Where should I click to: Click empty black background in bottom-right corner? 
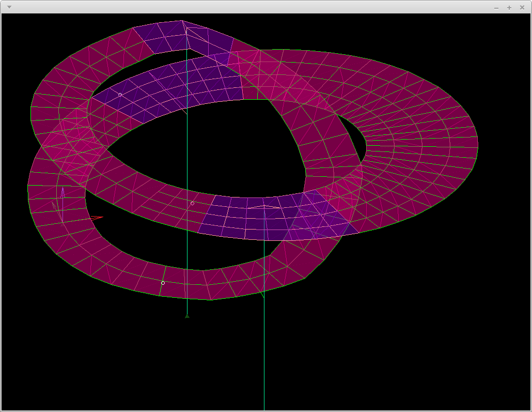click(465, 362)
